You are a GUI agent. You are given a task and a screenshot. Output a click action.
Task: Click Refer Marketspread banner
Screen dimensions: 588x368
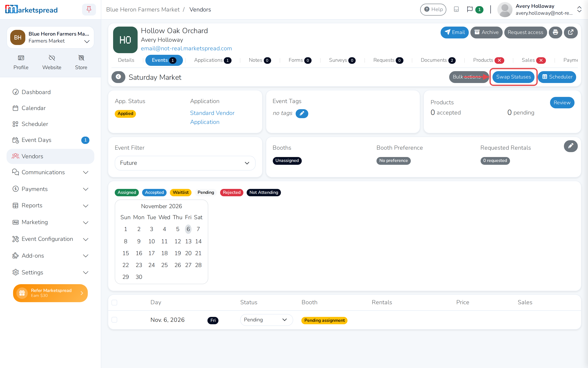click(50, 293)
